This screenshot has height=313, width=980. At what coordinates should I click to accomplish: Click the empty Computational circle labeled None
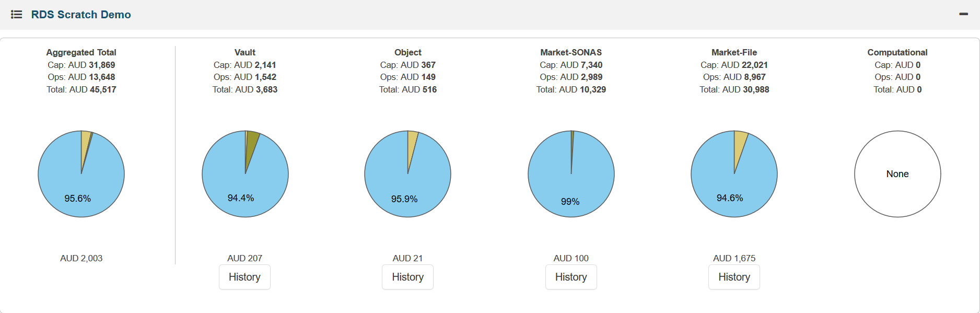(897, 174)
